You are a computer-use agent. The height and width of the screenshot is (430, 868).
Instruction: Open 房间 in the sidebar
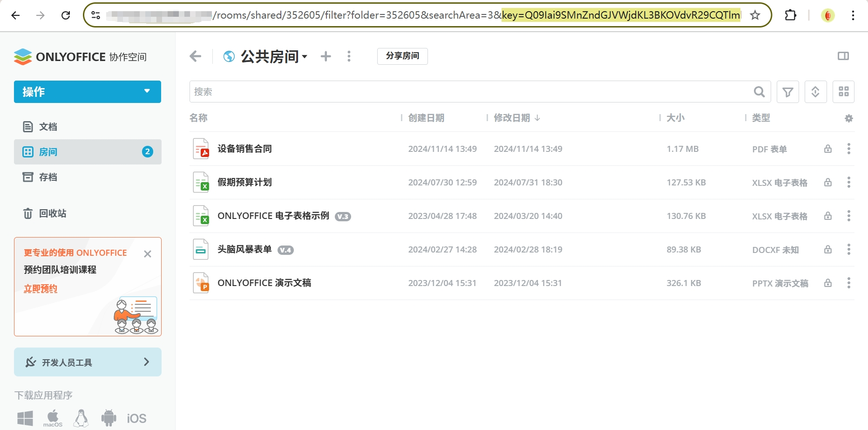click(x=88, y=152)
